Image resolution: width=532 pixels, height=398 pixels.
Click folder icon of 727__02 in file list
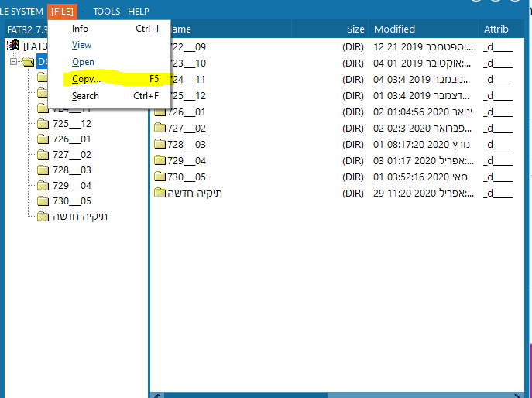click(x=160, y=128)
